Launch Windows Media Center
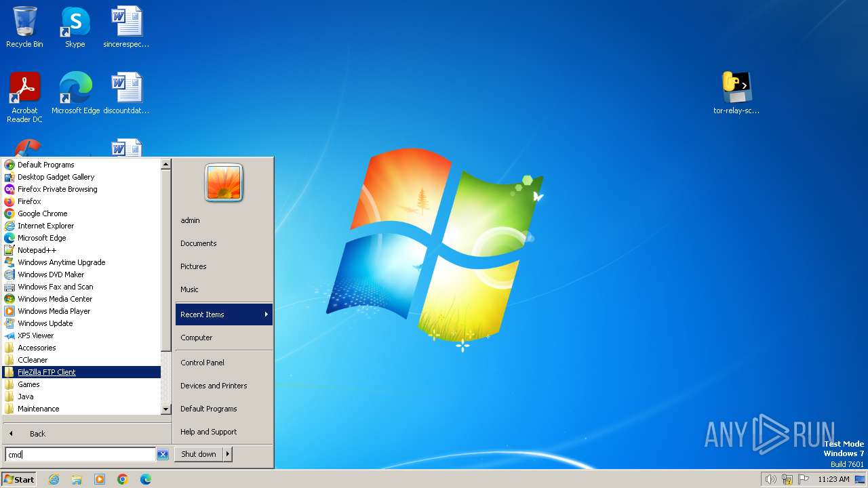The width and height of the screenshot is (868, 488). click(81, 299)
